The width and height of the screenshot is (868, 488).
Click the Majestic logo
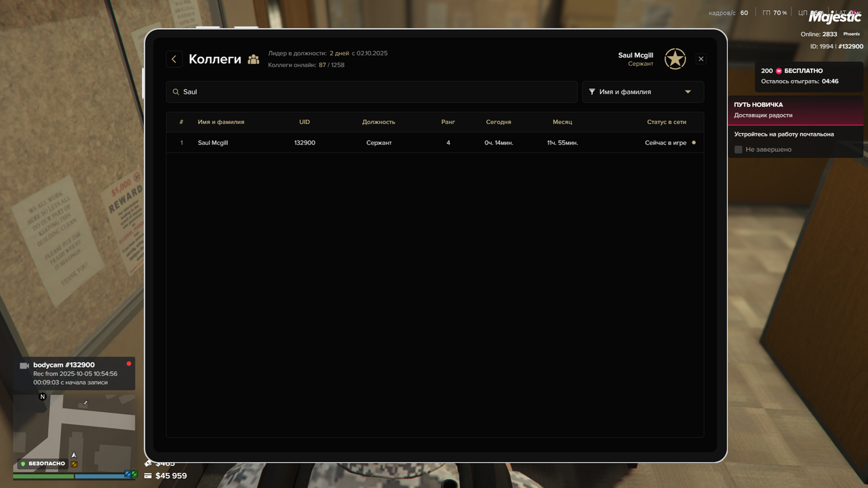pos(834,17)
